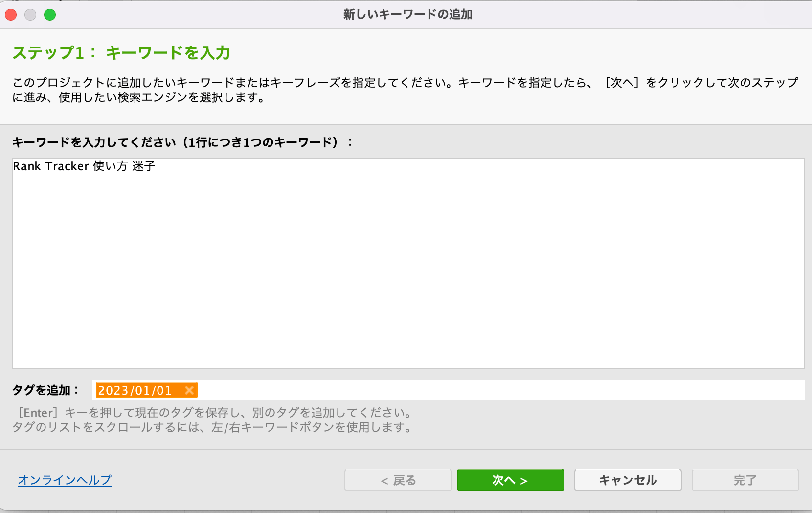
Task: Click the ステップ1: キーワードを入力 heading
Action: (121, 53)
